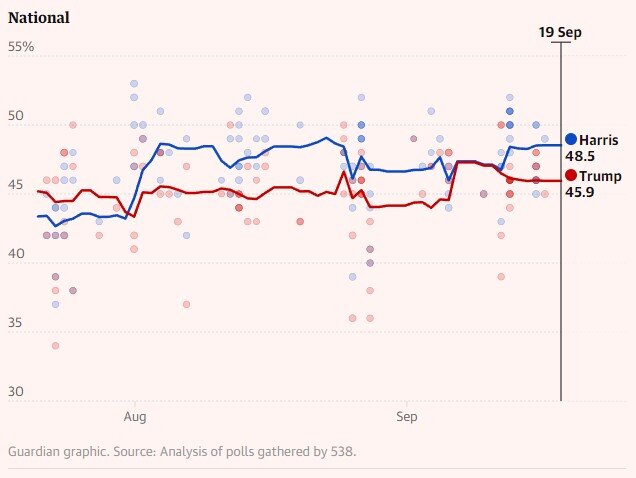Click the 30 y-axis label
Image resolution: width=636 pixels, height=478 pixels.
15,391
